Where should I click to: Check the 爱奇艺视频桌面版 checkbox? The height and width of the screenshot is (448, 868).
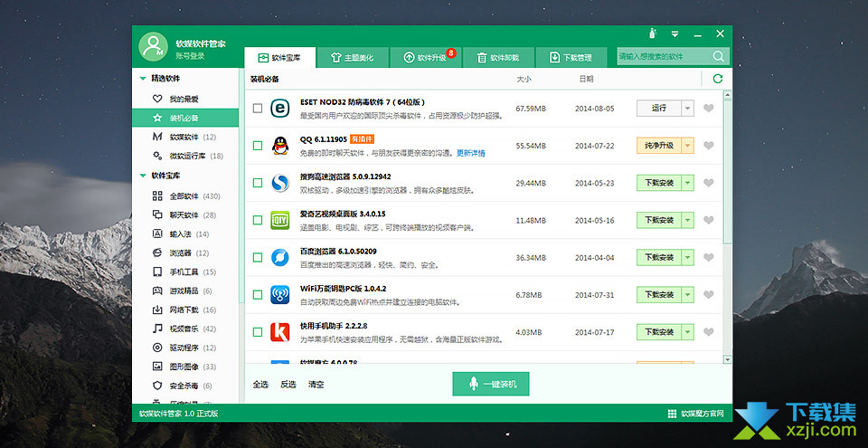point(258,220)
